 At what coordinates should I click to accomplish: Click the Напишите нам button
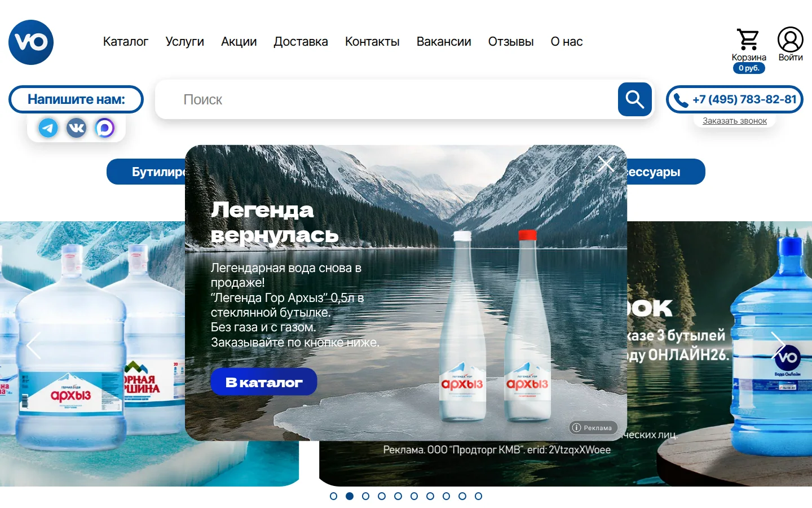click(x=76, y=99)
